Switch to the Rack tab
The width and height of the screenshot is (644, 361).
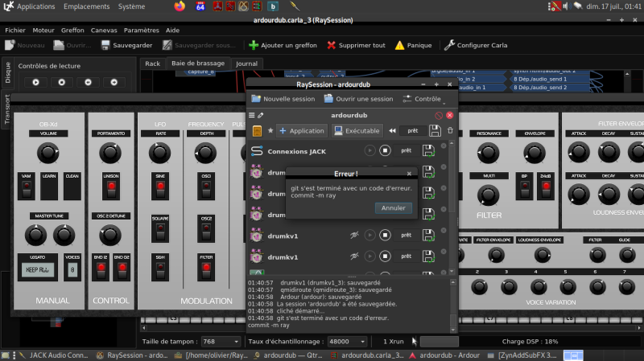point(152,64)
